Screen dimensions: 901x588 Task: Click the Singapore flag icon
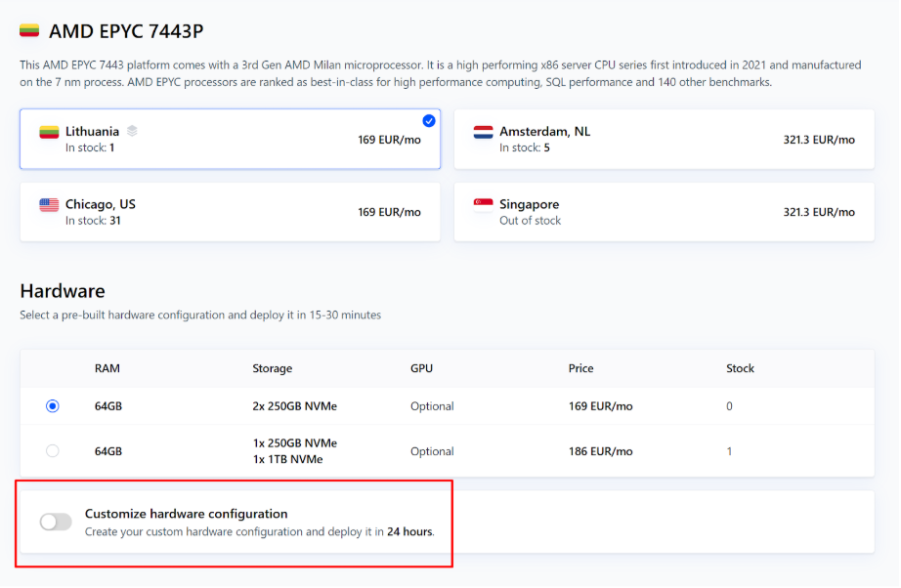tap(483, 205)
